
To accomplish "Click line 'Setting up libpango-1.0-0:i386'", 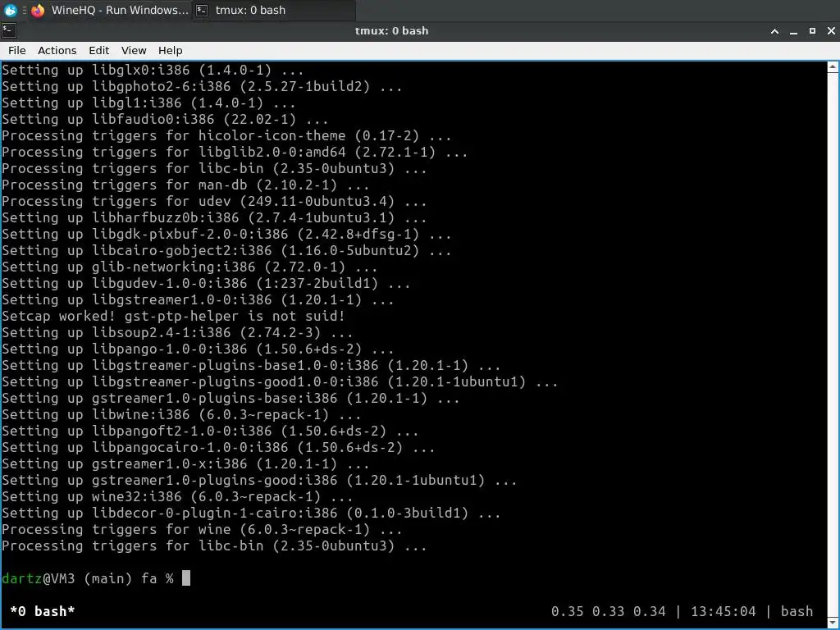I will (x=198, y=349).
